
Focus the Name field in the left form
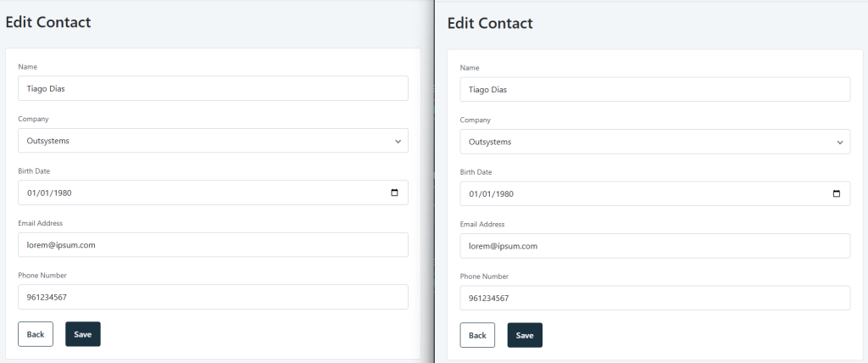pos(213,89)
